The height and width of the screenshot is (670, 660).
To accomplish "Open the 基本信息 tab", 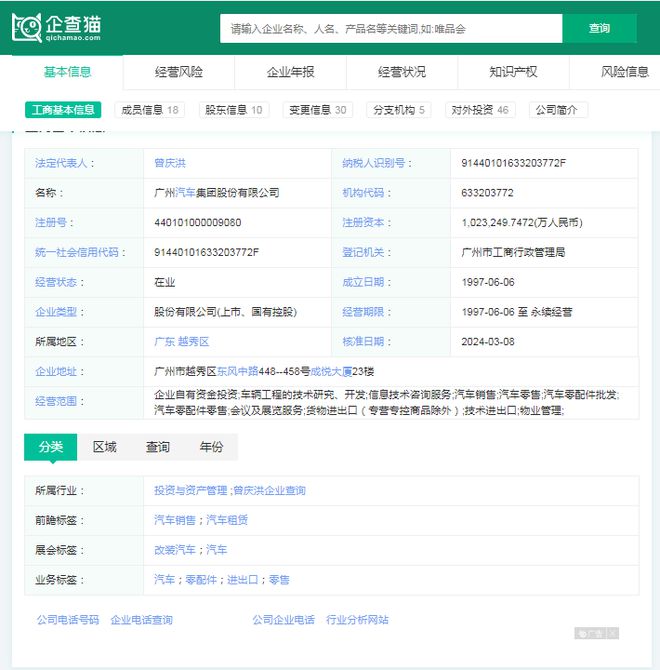I will point(67,72).
